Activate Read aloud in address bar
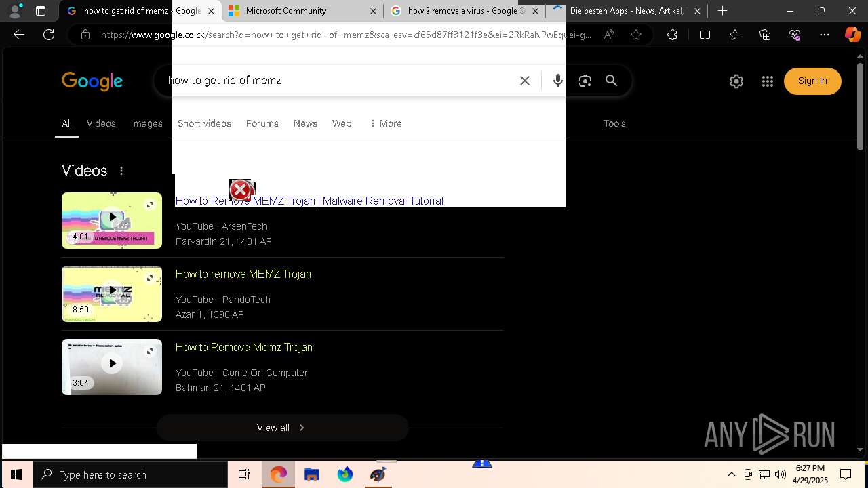Screen dimensions: 868x488 609,35
